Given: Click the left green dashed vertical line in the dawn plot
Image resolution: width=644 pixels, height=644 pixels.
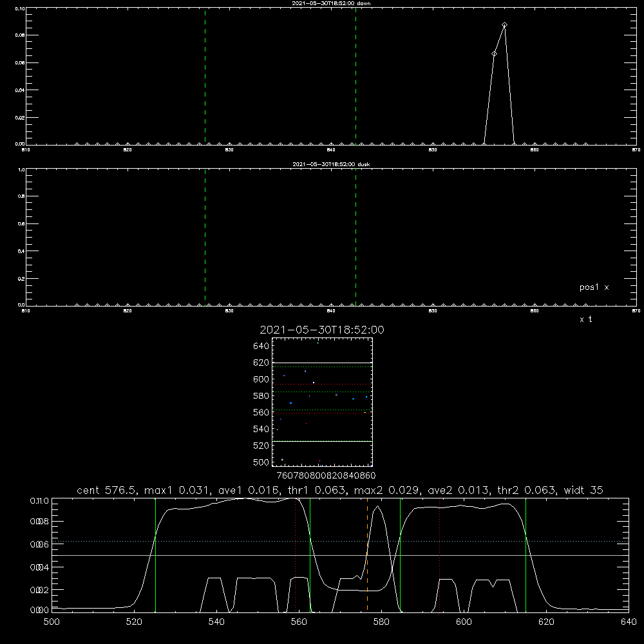Looking at the screenshot, I should coord(205,76).
